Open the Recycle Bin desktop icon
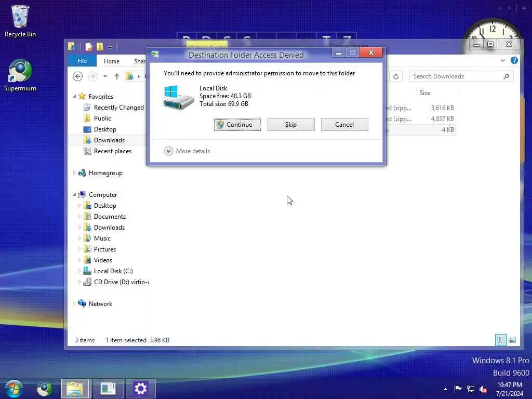This screenshot has width=532, height=399. pyautogui.click(x=20, y=21)
